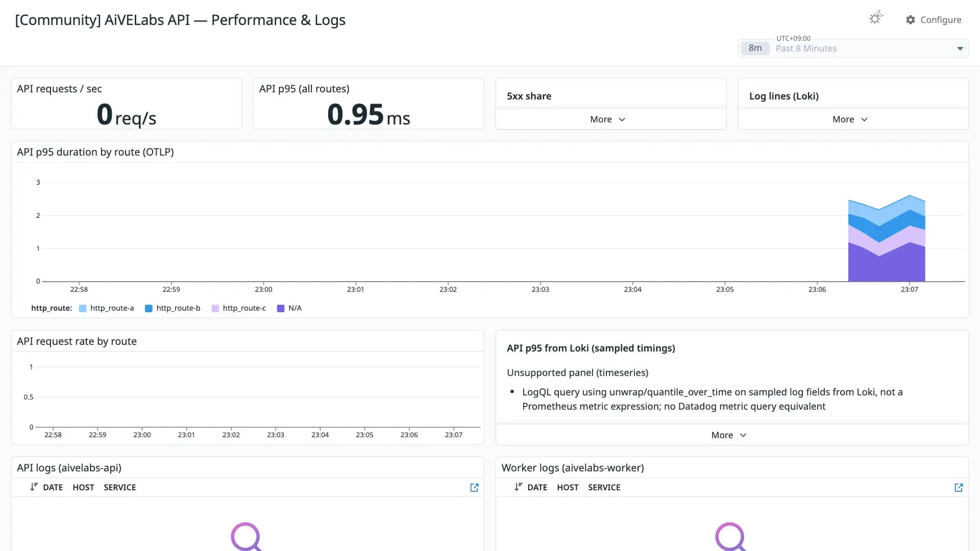Select the 8m time range badge
Viewport: 980px width, 551px height.
click(x=755, y=48)
